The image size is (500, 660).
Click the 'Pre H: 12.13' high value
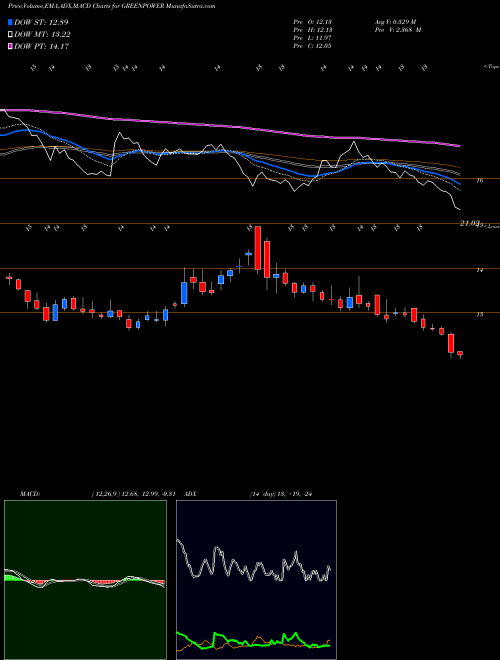pyautogui.click(x=312, y=30)
